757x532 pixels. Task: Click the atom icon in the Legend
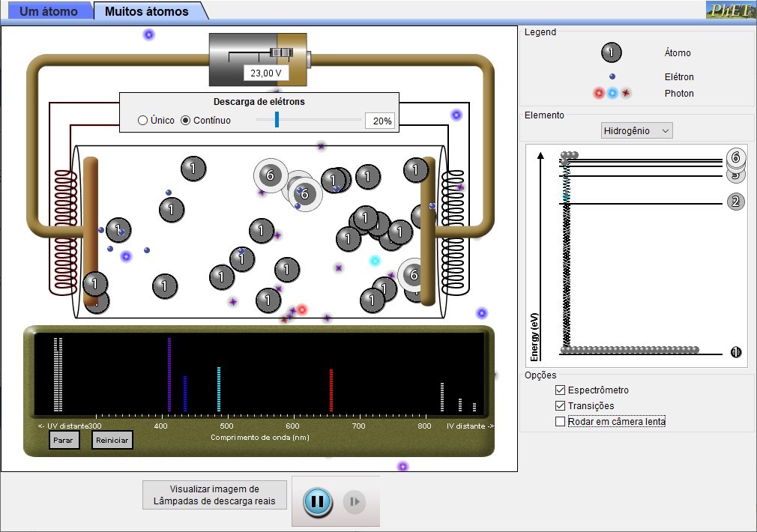pos(612,52)
